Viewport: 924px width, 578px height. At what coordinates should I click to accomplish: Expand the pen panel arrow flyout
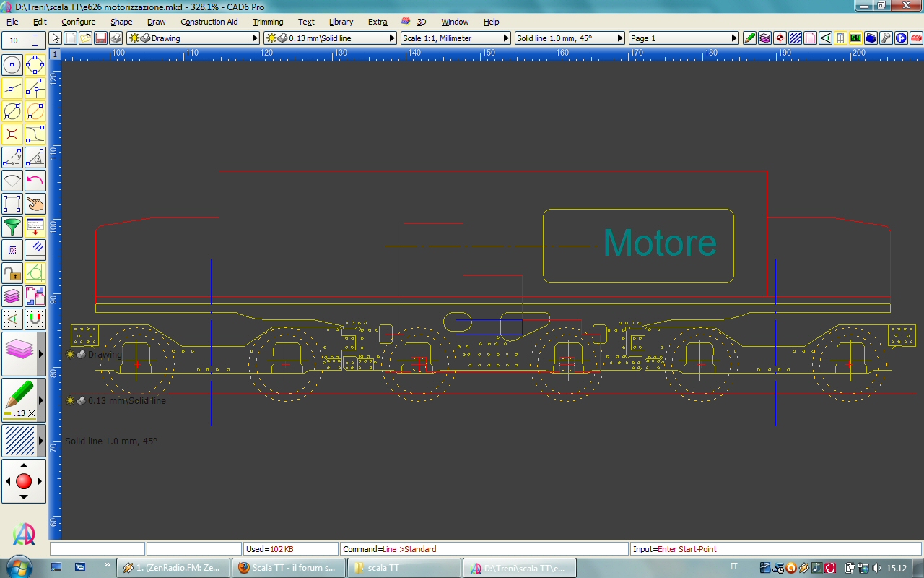[x=41, y=400]
